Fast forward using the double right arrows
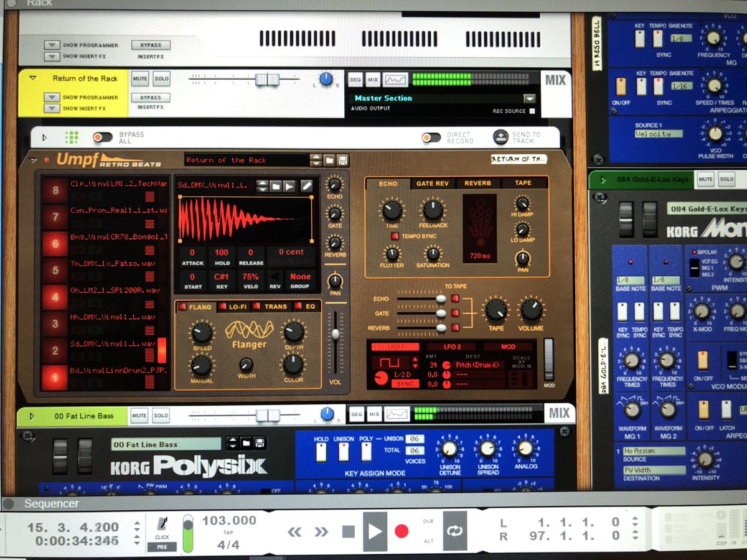The height and width of the screenshot is (560, 747). (321, 531)
